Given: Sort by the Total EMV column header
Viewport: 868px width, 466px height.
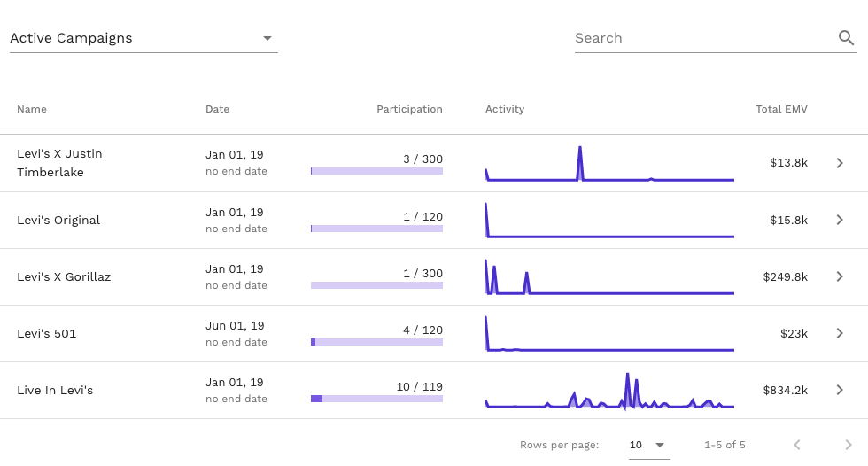Looking at the screenshot, I should [781, 109].
